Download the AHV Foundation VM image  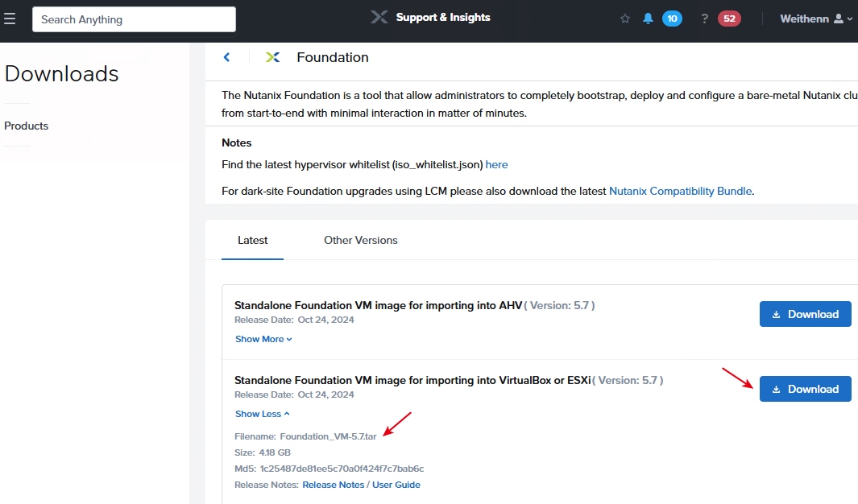[x=806, y=314]
